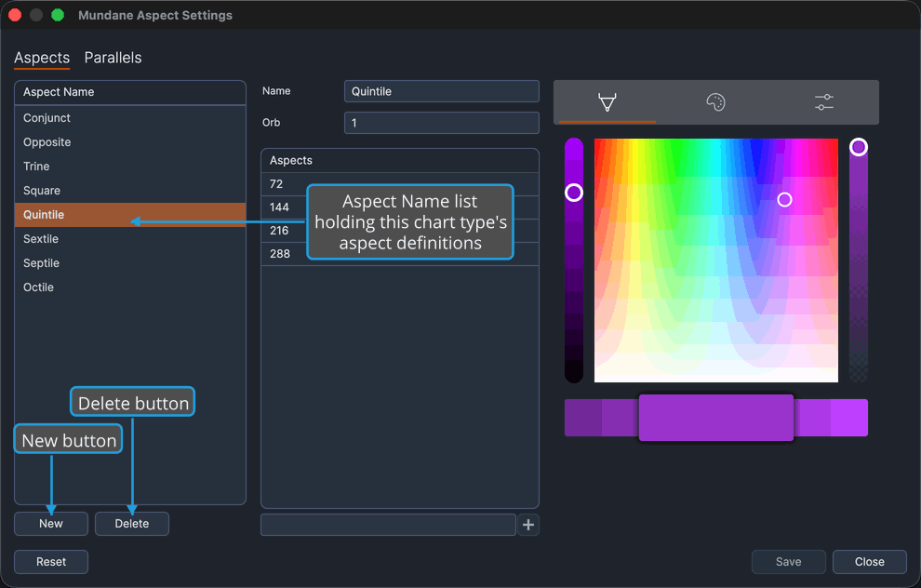Select Trine in aspect list

[130, 167]
